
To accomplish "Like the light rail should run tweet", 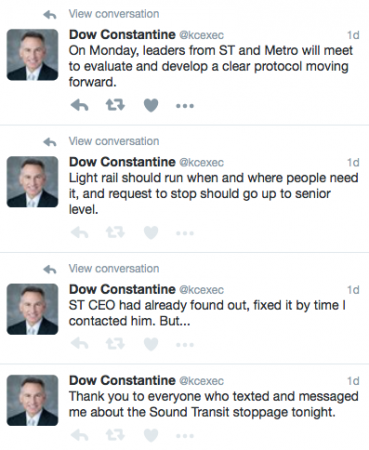I will [151, 233].
